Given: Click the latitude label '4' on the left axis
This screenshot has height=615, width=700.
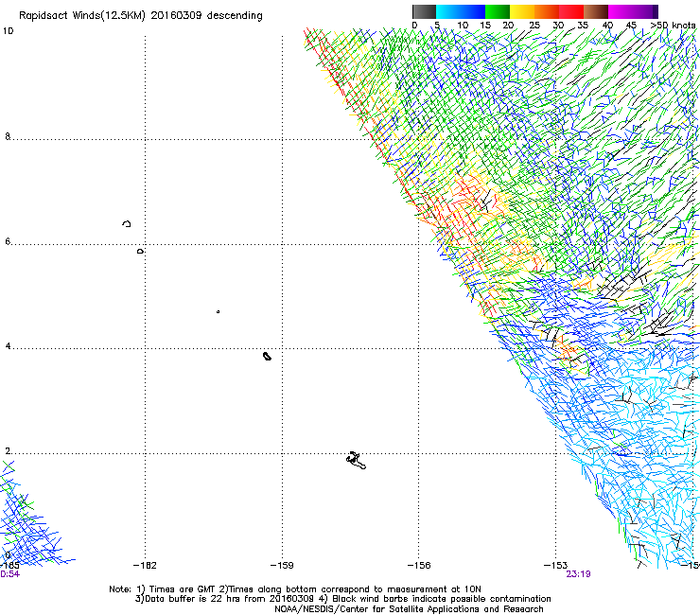Looking at the screenshot, I should [x=8, y=346].
